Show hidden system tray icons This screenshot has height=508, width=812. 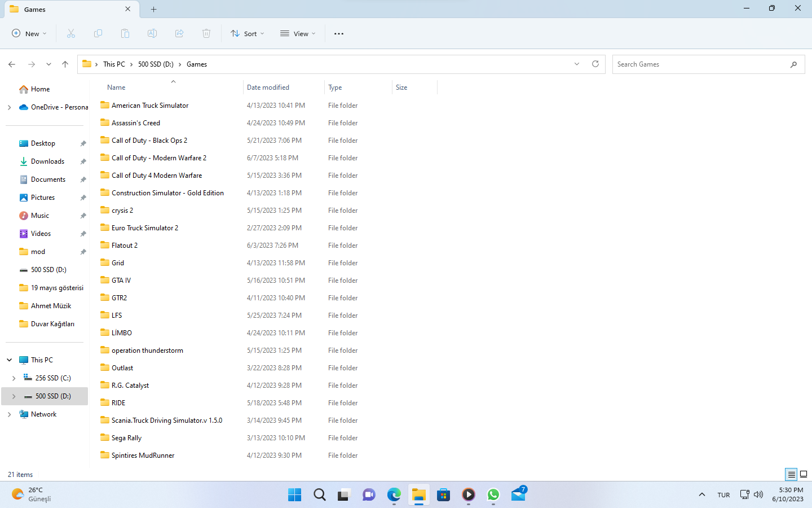[702, 494]
